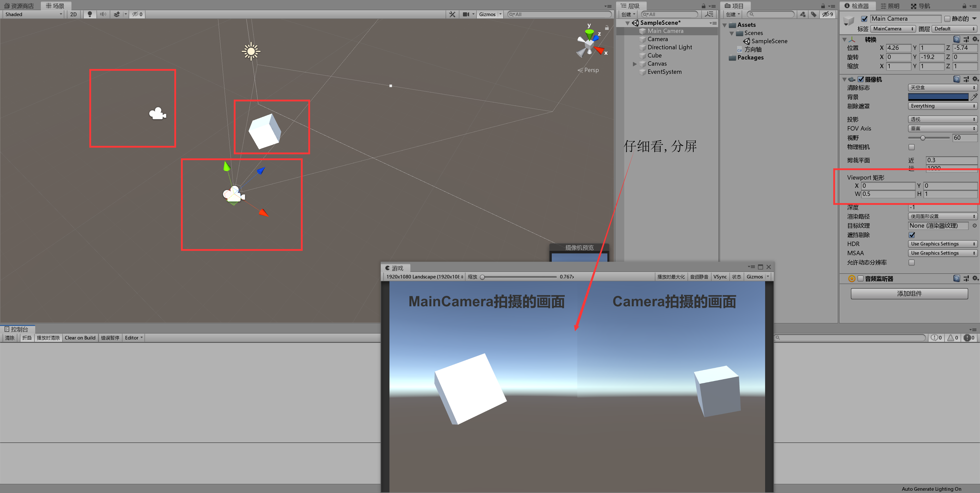
Task: Open Transform component gear settings
Action: tap(975, 39)
